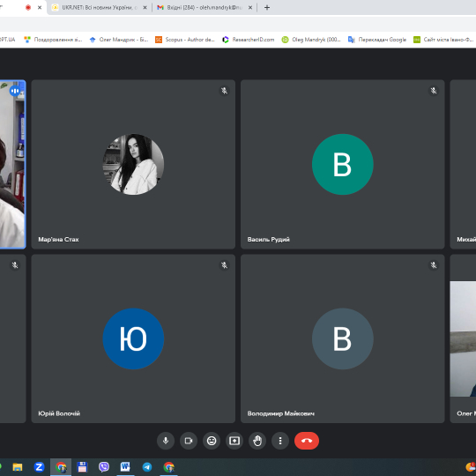The height and width of the screenshot is (476, 476).
Task: Close the current recording Meet tab
Action: point(40,8)
